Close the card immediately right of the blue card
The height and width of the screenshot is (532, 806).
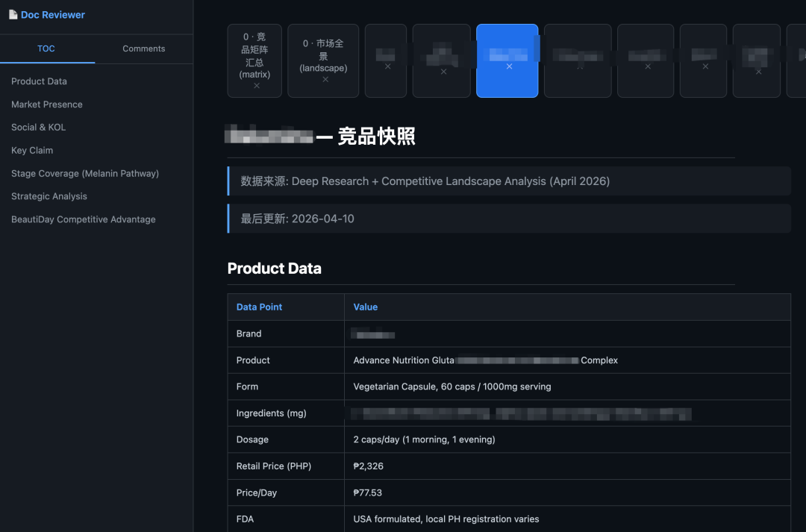(578, 66)
